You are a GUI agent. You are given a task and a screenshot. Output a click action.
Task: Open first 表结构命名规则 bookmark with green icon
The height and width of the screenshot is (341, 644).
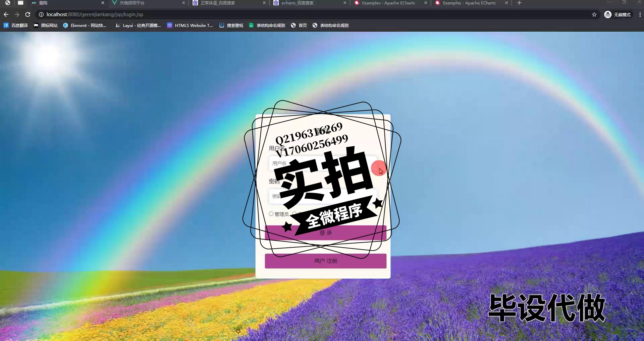point(267,25)
